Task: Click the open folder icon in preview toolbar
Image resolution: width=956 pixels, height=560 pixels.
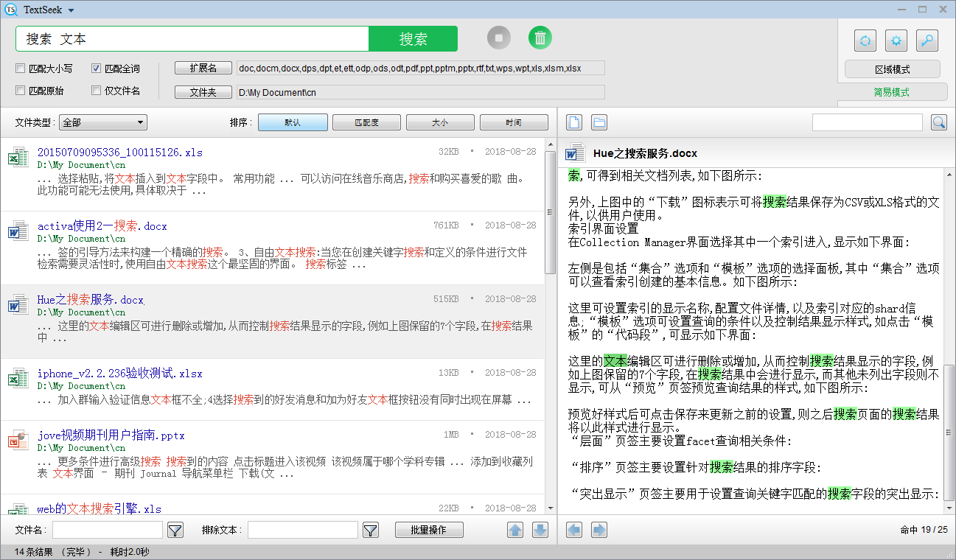Action: pyautogui.click(x=599, y=122)
